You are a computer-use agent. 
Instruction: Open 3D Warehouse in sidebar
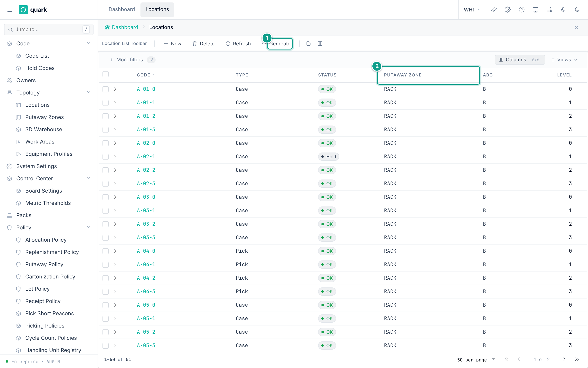(x=44, y=129)
